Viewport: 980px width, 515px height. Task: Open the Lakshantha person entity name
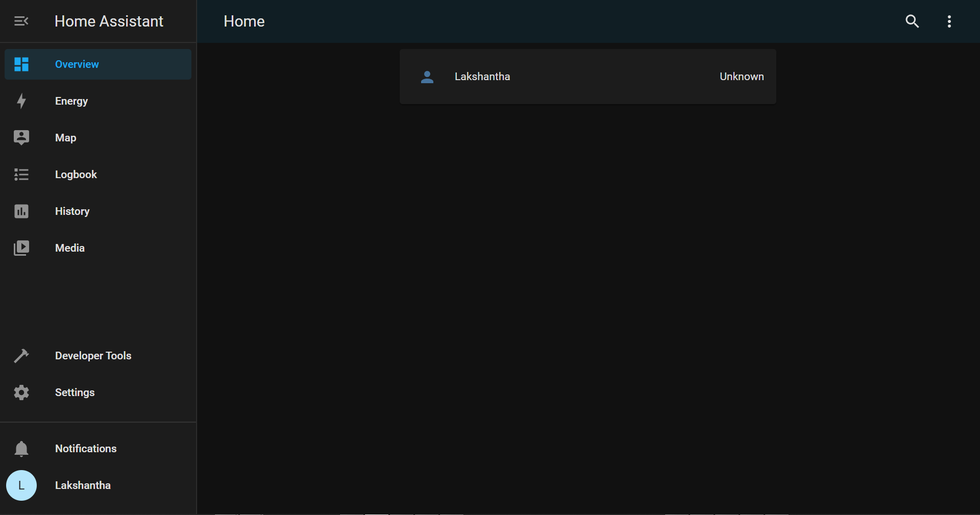[x=482, y=77]
